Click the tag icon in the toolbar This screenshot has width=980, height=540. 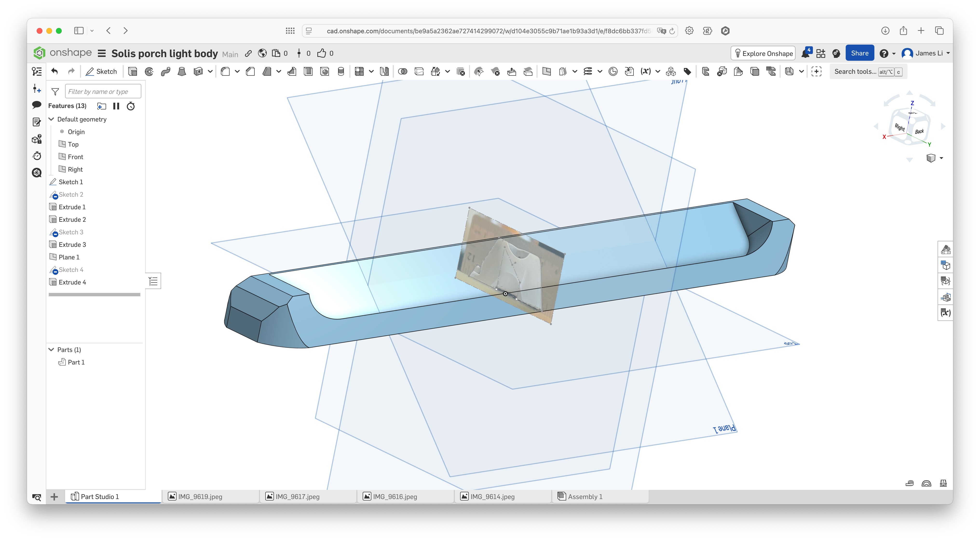(687, 72)
